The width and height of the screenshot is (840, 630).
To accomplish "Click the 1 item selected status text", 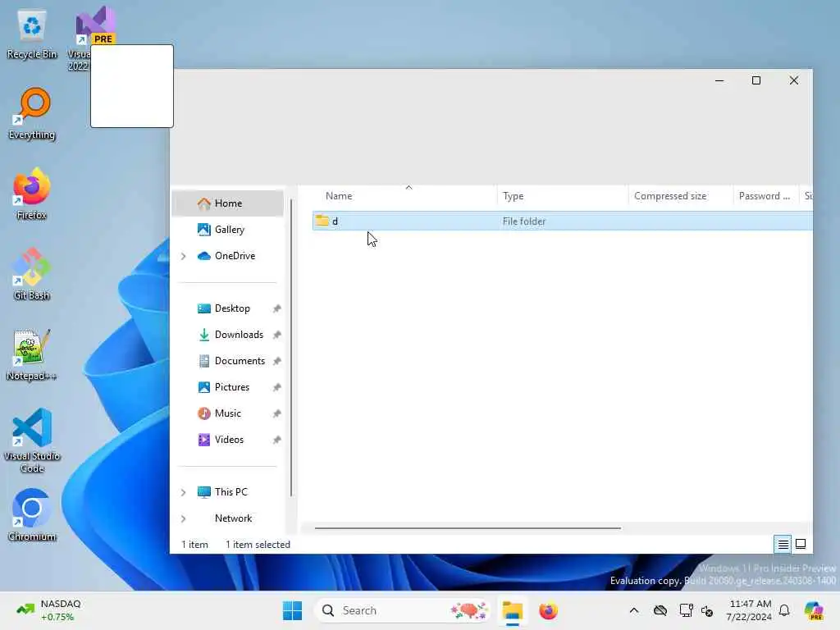I will (258, 545).
